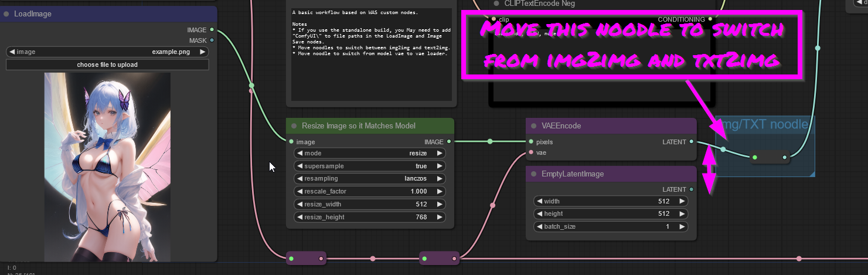Click left arrow on supersample widget

(299, 166)
